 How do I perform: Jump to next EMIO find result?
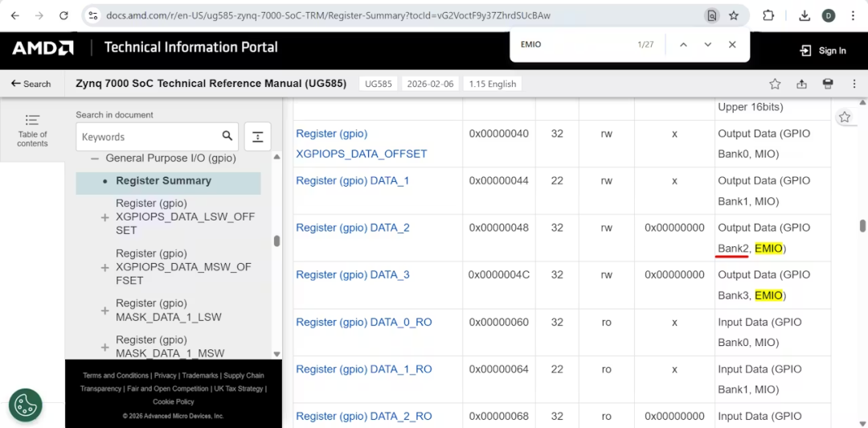click(x=707, y=44)
